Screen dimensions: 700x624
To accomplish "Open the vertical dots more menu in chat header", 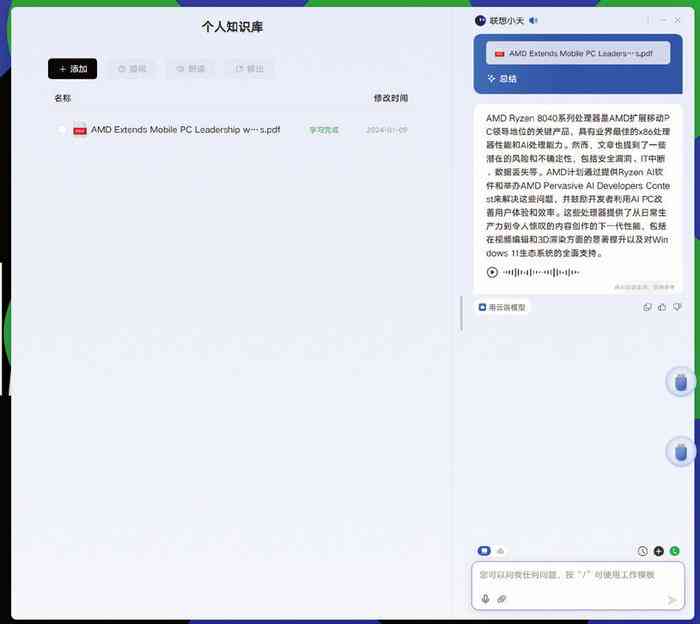I will coord(647,21).
